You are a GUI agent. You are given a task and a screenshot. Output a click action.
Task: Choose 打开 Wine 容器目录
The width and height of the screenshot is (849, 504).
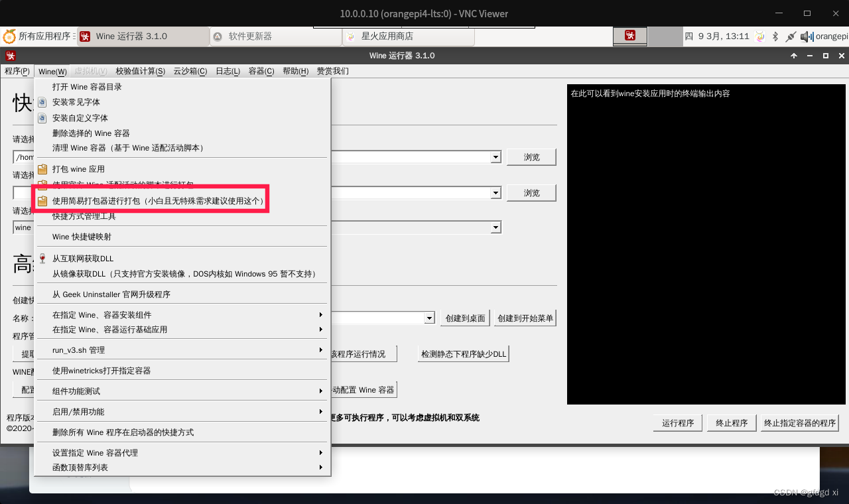(182, 87)
